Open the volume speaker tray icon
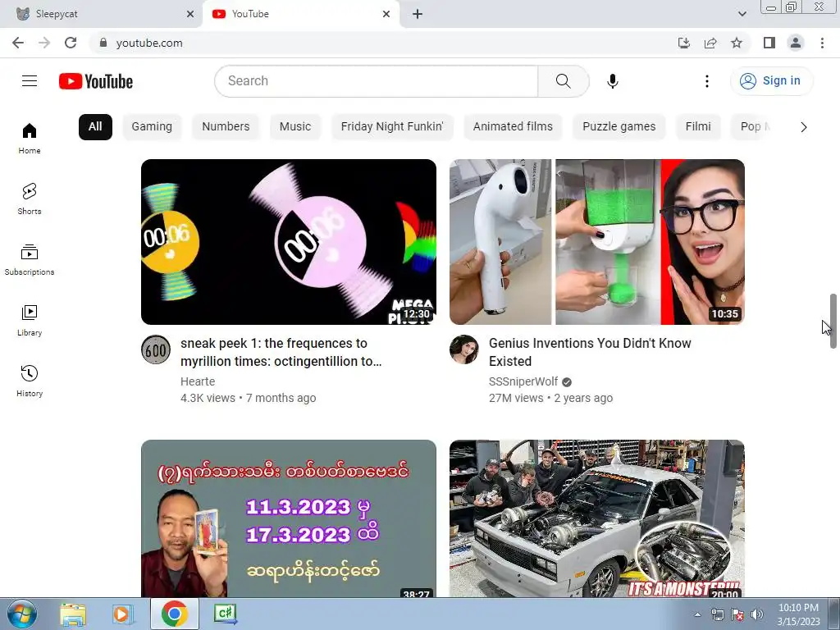Viewport: 840px width, 630px height. [757, 614]
